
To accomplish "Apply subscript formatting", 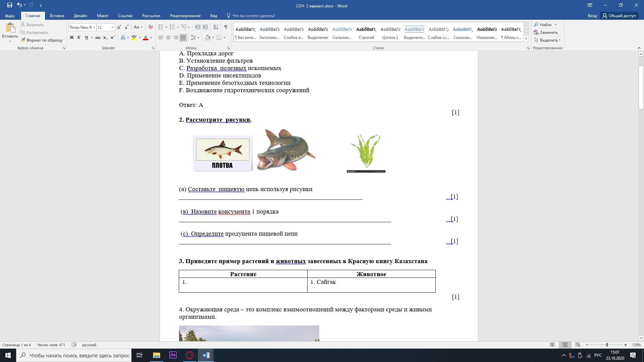I will (105, 38).
